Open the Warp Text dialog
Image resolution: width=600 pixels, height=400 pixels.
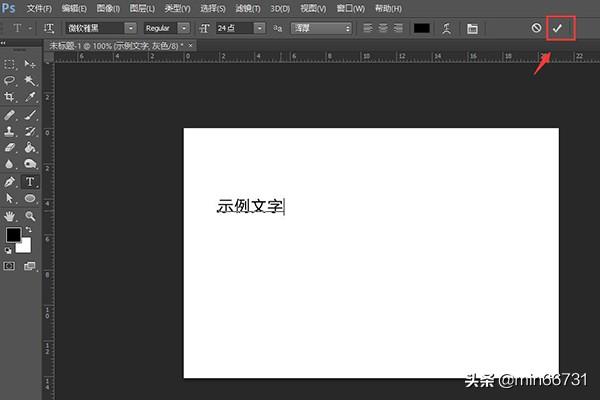tap(446, 28)
